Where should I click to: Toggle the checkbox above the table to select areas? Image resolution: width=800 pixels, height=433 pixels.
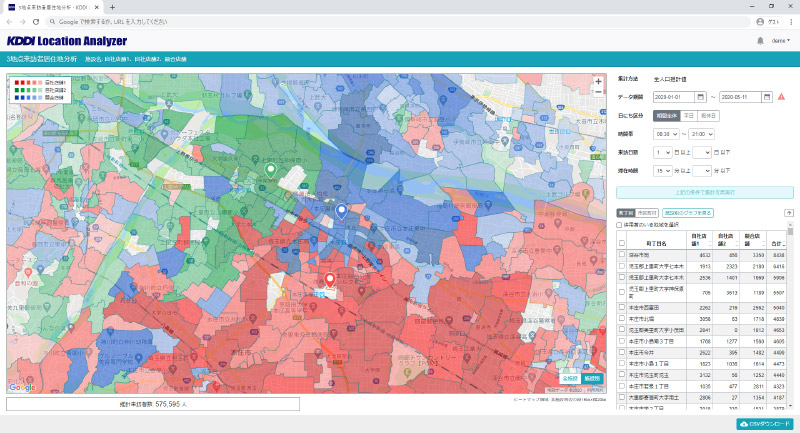click(619, 225)
